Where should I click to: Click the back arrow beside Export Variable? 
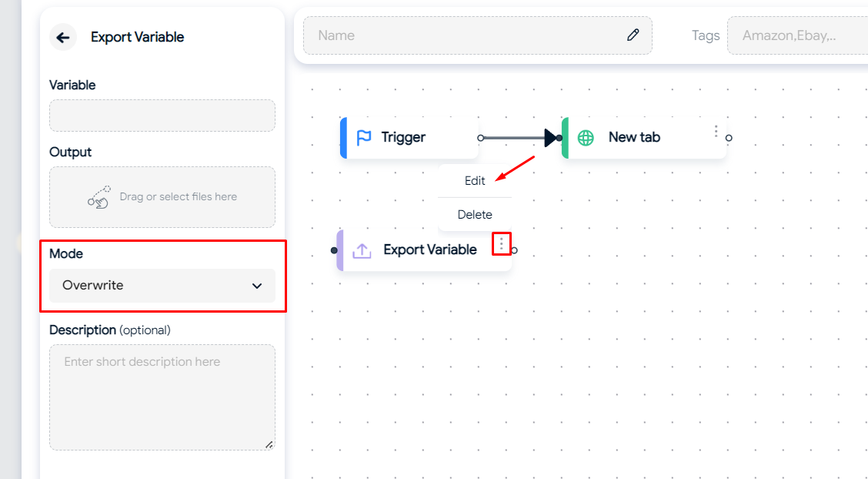point(63,37)
